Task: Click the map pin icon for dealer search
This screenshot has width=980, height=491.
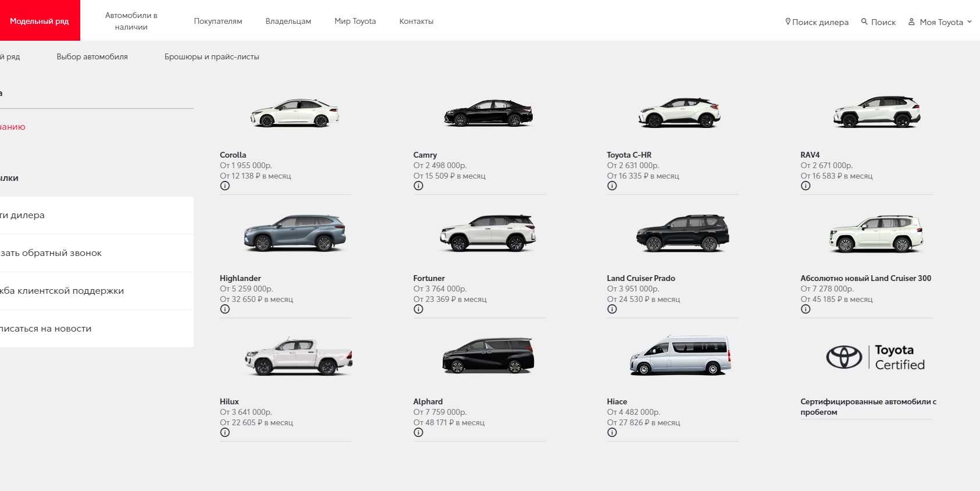Action: [788, 22]
